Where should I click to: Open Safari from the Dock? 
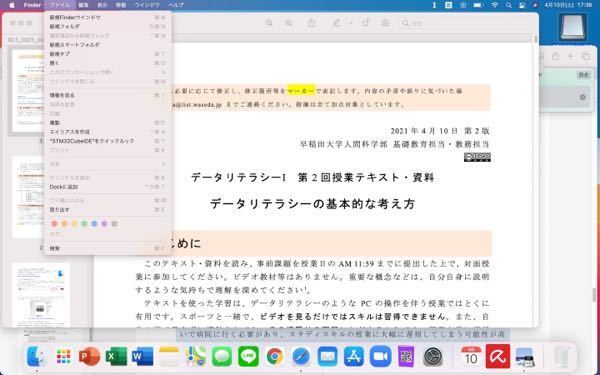click(301, 356)
